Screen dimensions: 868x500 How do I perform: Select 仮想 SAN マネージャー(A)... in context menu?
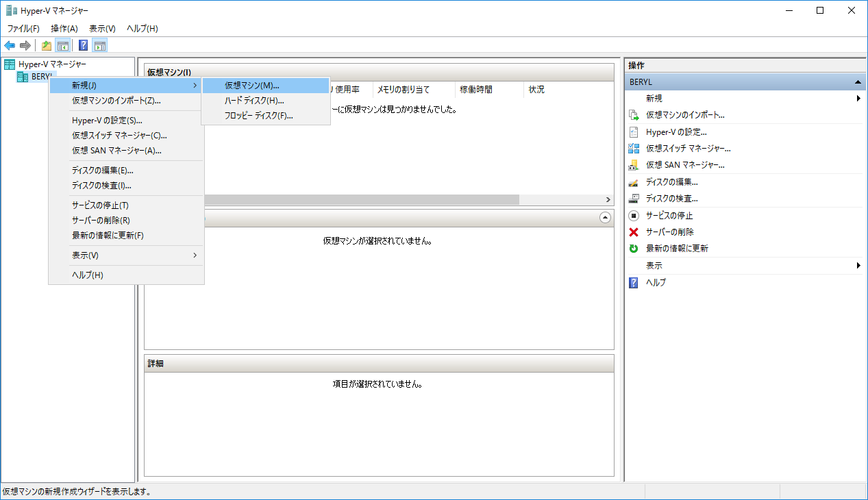pyautogui.click(x=126, y=151)
